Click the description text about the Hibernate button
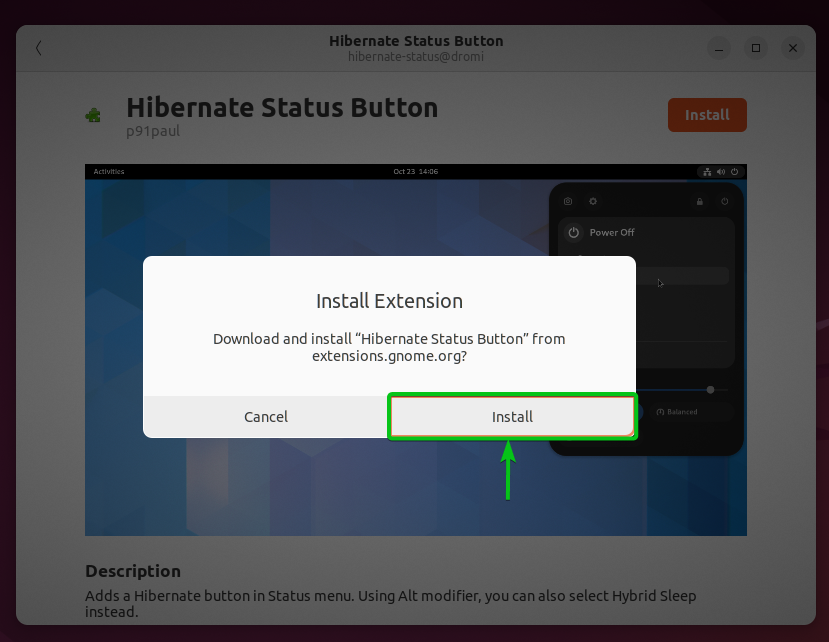 pos(390,603)
